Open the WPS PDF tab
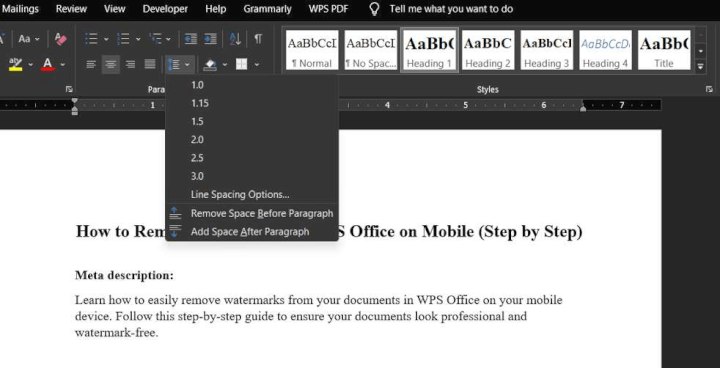Screen dimensions: 720x368 (x=328, y=9)
